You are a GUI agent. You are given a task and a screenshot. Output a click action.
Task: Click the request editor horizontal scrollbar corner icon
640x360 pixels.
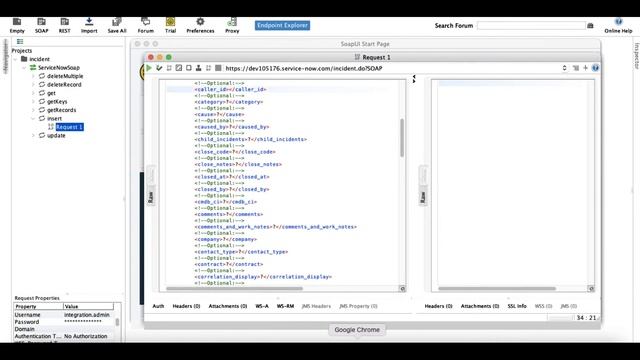(402, 289)
